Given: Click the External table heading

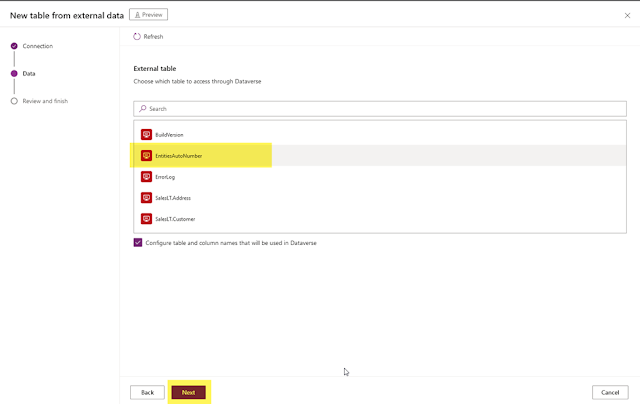Looking at the screenshot, I should click(x=155, y=69).
